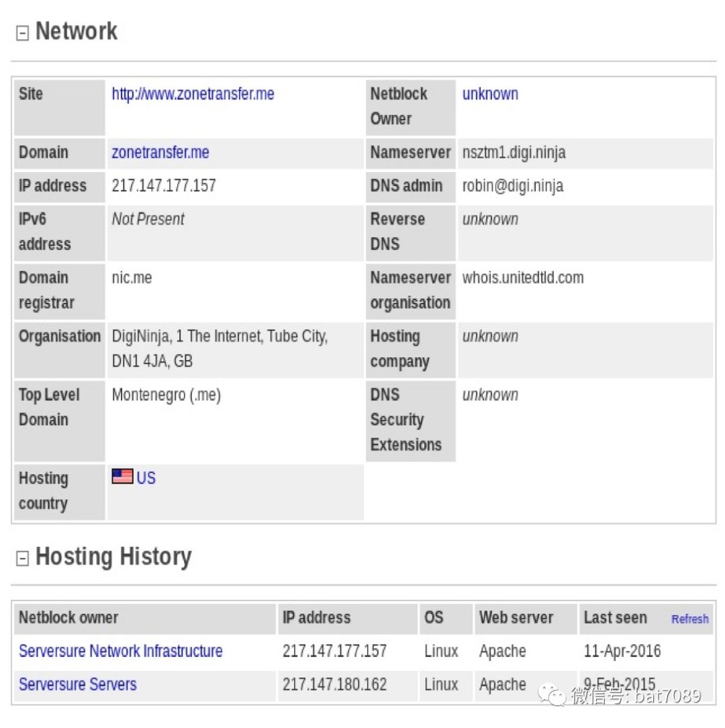
Task: Select Apache in the Serversure Servers row
Action: (x=503, y=684)
